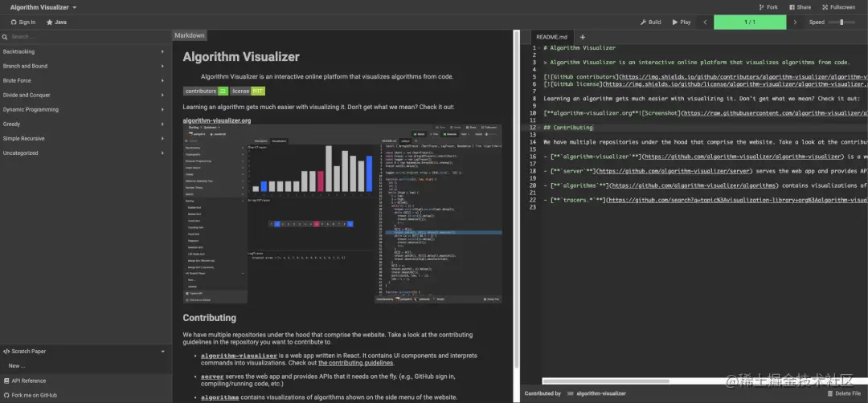868x403 pixels.
Task: Open Fork me on GitHub link
Action: (x=30, y=395)
